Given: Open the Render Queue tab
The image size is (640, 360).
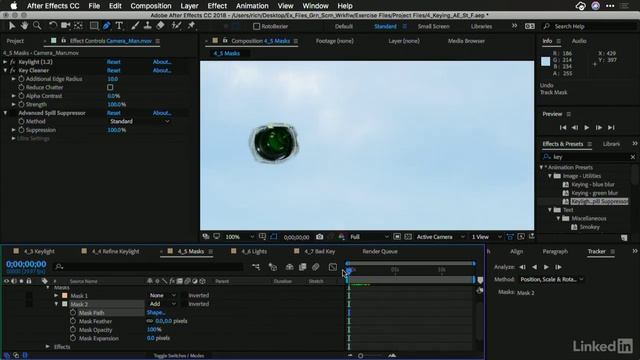Looking at the screenshot, I should [x=380, y=251].
